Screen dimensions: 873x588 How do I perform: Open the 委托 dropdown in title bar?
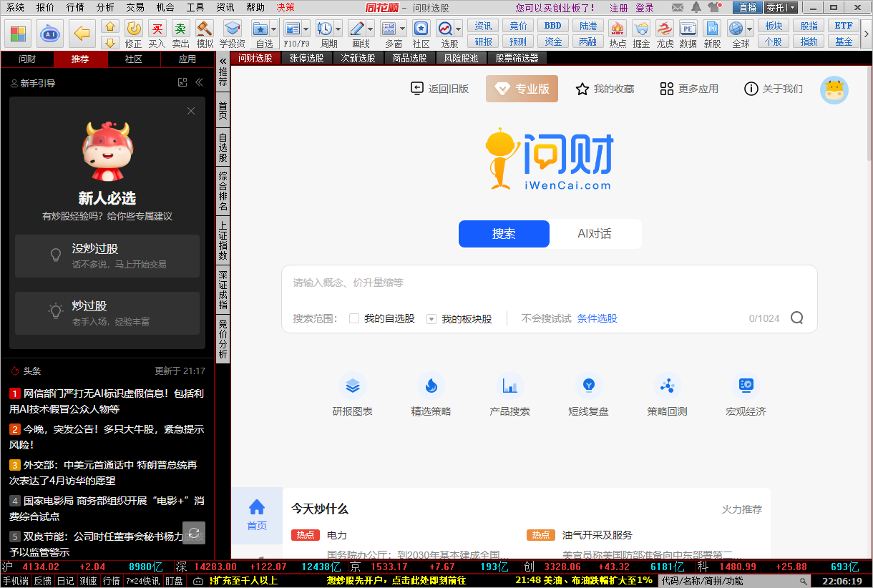pyautogui.click(x=791, y=7)
